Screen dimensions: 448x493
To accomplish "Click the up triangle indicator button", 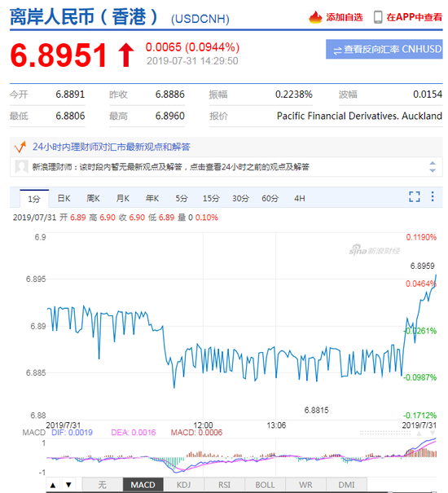I will pyautogui.click(x=53, y=485).
